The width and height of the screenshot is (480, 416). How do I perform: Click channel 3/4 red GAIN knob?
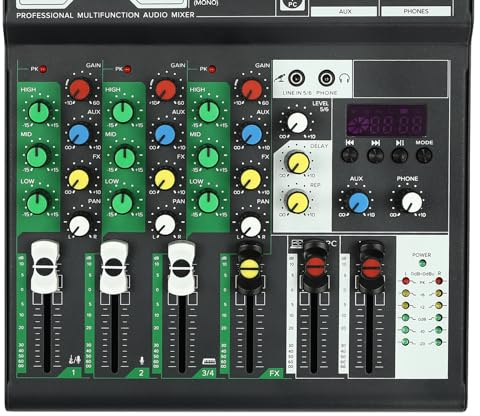tap(252, 90)
